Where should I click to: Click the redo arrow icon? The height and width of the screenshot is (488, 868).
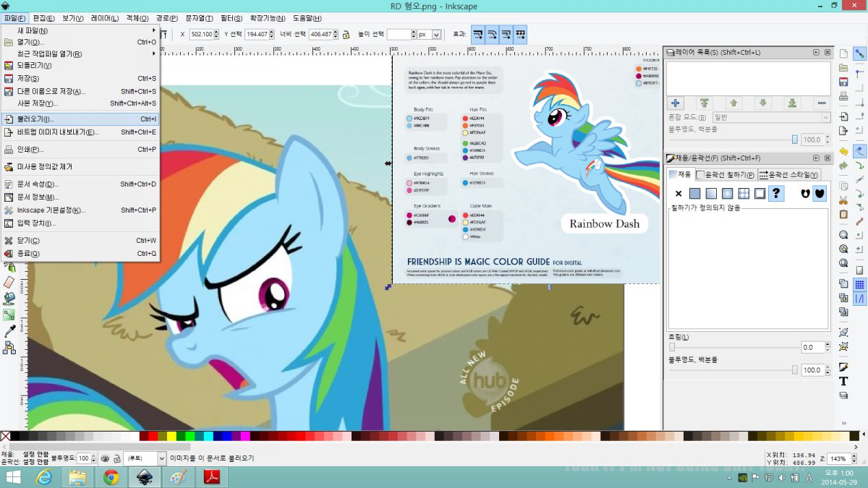click(x=843, y=166)
